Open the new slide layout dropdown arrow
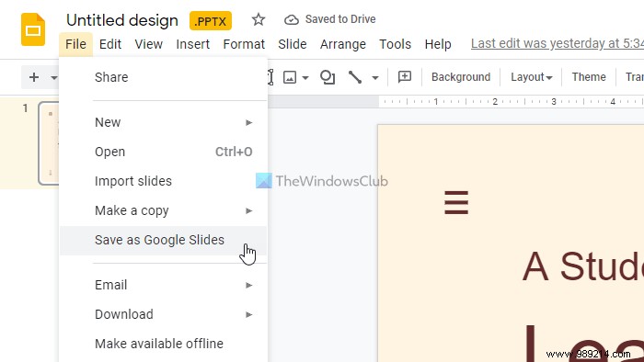Image resolution: width=644 pixels, height=362 pixels. [53, 77]
